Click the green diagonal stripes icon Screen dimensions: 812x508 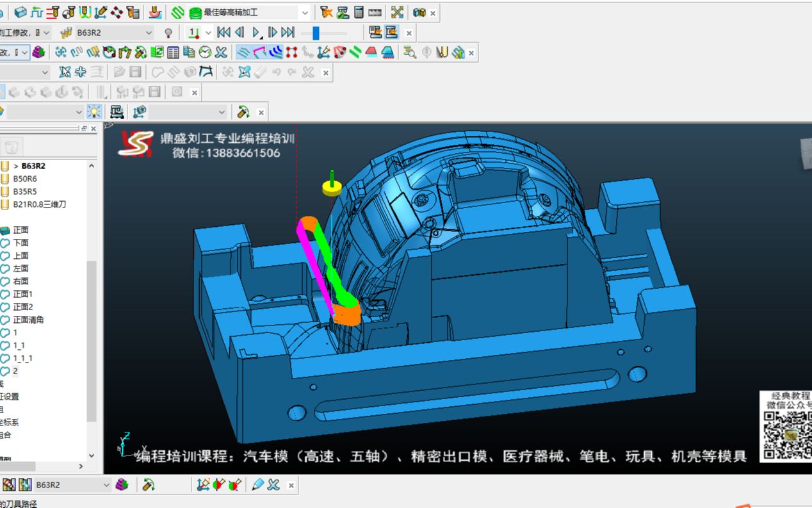coord(355,53)
